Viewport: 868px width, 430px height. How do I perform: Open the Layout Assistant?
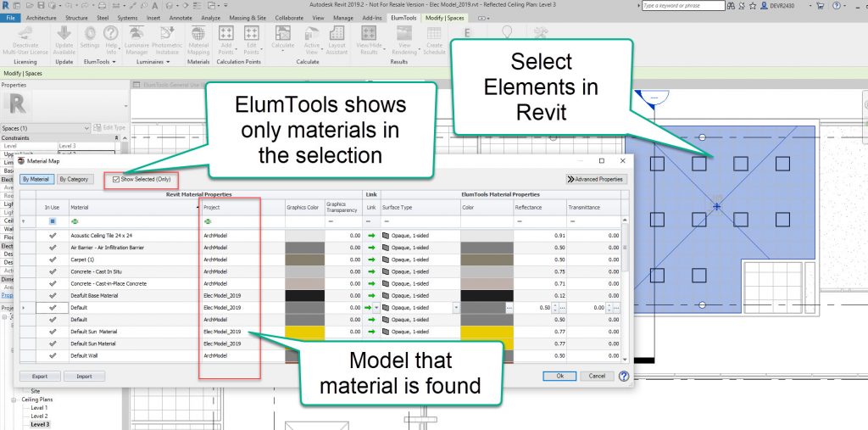click(x=337, y=33)
